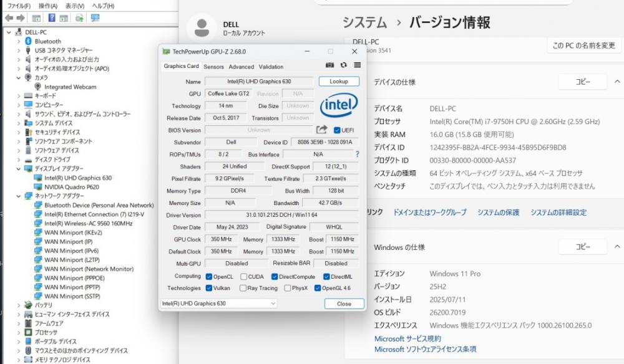Open the ヘルプ(H) menu
Image resolution: width=624 pixels, height=364 pixels.
tap(103, 6)
